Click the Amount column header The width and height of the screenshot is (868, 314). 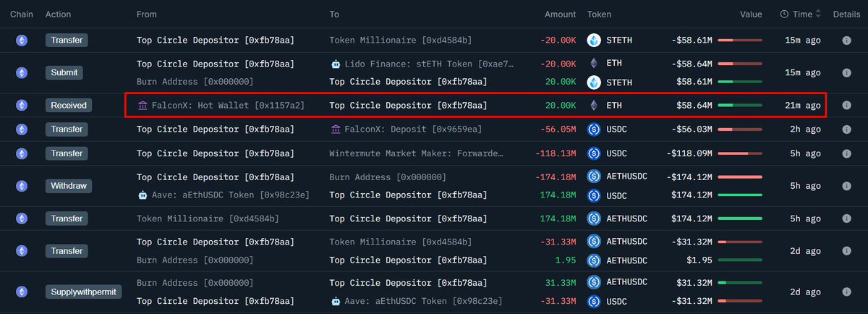click(561, 14)
